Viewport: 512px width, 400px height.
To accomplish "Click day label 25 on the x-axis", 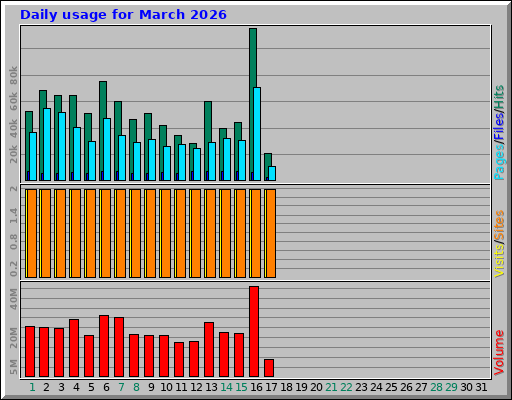I will coord(391,387).
